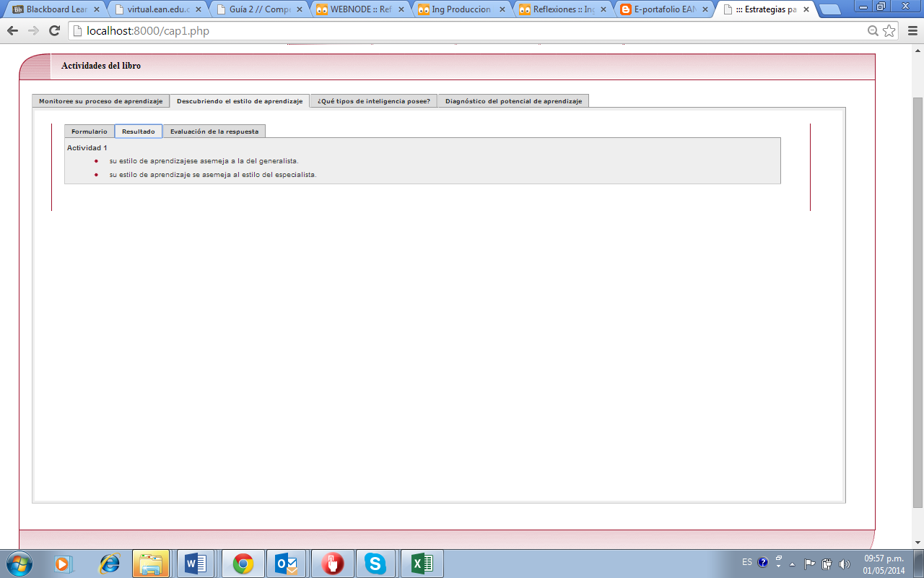Open the ¿Qué tipos de inteligencia posee? tab
Image resolution: width=924 pixels, height=578 pixels.
(373, 101)
